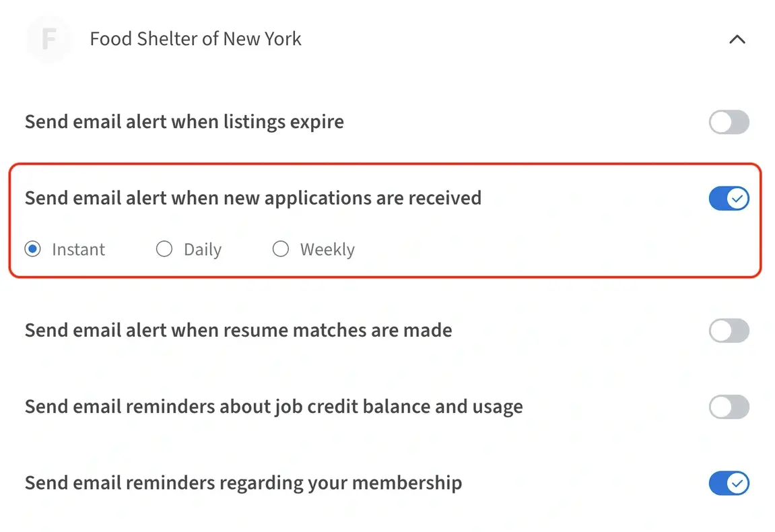Select the Weekly alert frequency option

pos(281,249)
